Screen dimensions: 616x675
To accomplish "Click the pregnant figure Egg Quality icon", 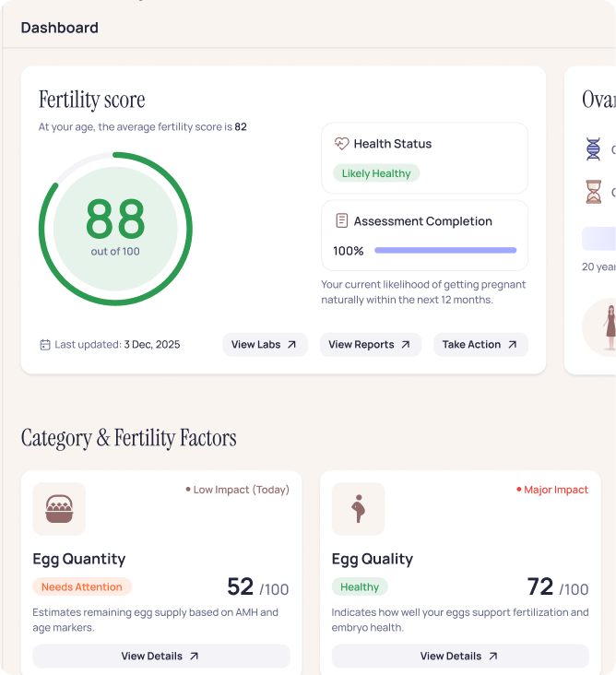I will [x=358, y=509].
